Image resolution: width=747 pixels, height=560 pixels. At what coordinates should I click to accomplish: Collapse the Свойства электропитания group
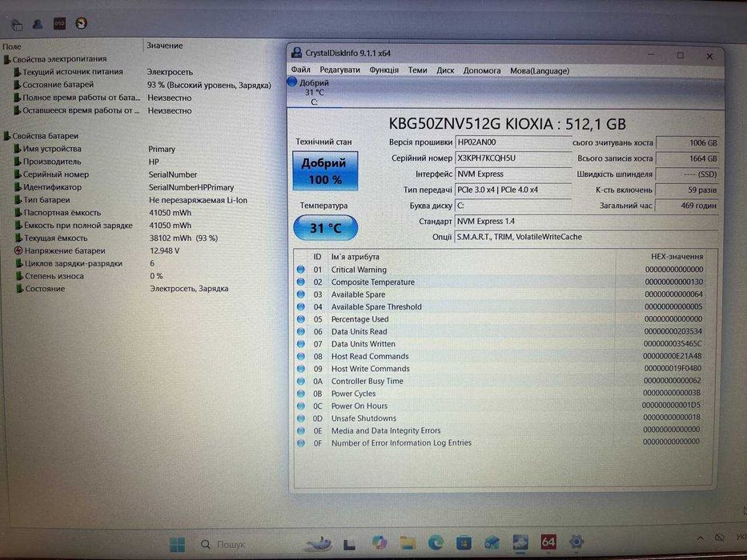[7, 59]
